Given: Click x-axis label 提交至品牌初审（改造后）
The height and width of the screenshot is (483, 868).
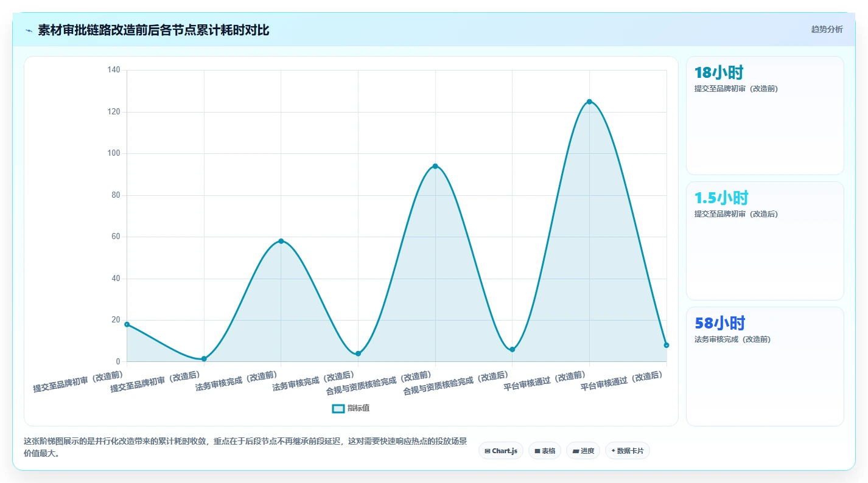Looking at the screenshot, I should coord(155,381).
